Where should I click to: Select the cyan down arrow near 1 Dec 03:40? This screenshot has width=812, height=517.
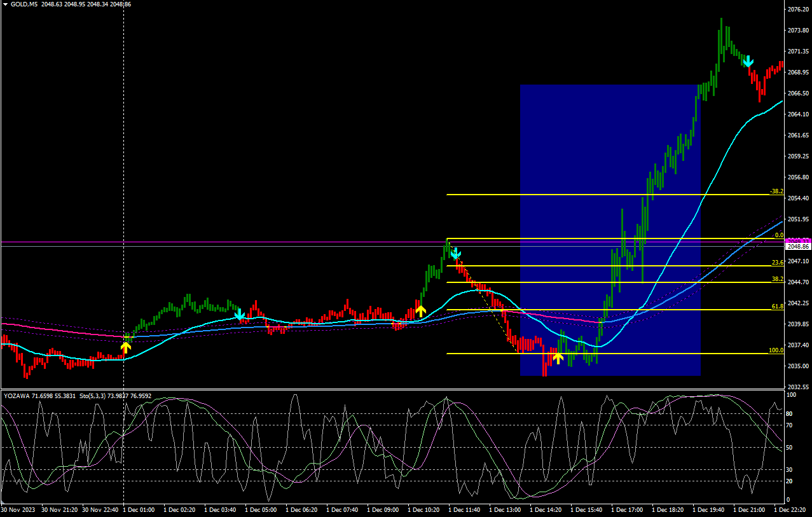coord(240,314)
